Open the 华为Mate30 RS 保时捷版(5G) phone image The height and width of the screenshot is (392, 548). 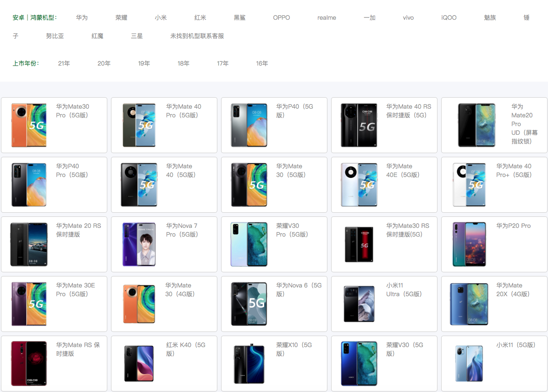[359, 244]
